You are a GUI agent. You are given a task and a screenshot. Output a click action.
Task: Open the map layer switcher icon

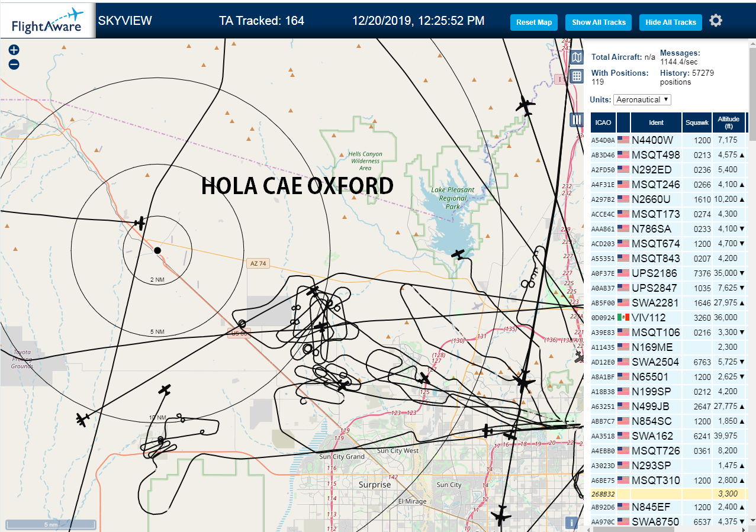[577, 58]
